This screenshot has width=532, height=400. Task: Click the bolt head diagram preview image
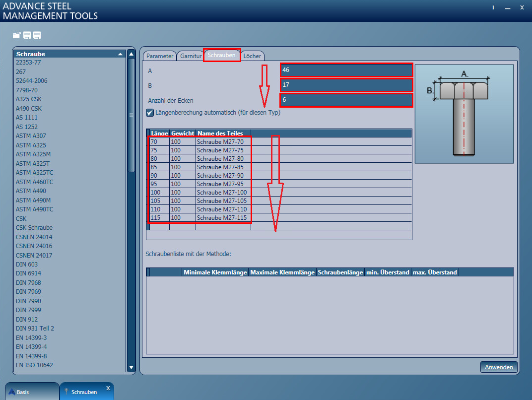tap(464, 114)
